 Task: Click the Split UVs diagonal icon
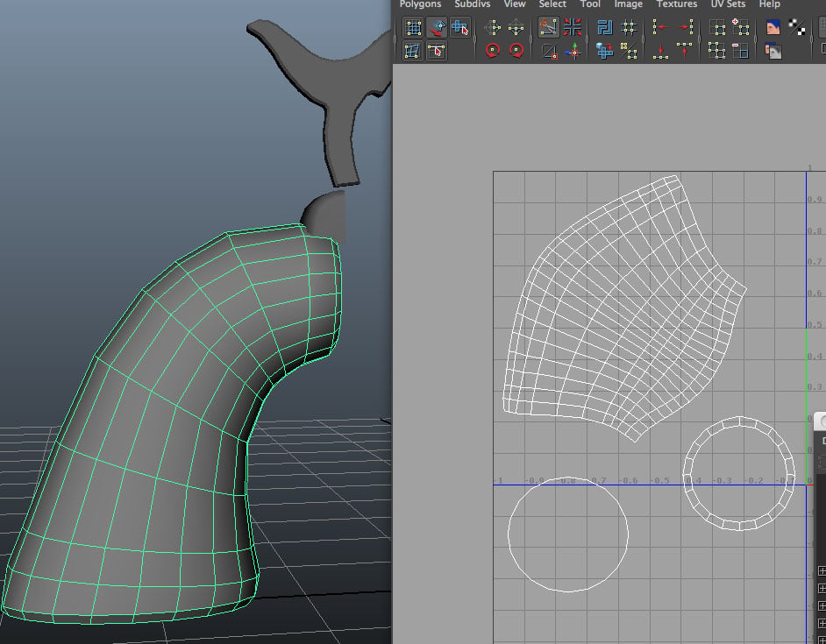point(550,52)
